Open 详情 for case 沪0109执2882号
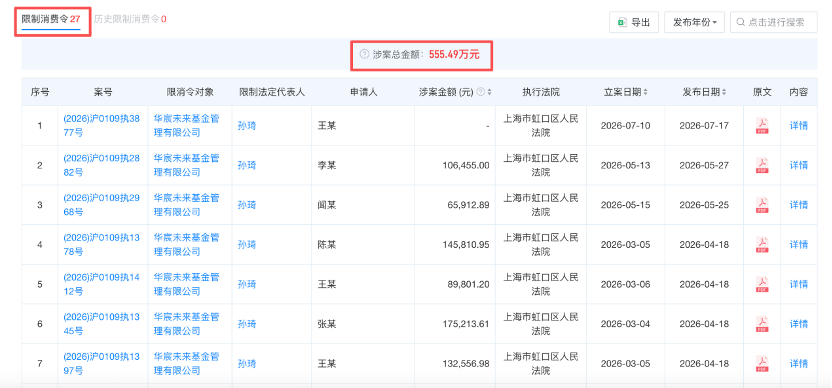Image resolution: width=832 pixels, height=388 pixels. [x=799, y=166]
